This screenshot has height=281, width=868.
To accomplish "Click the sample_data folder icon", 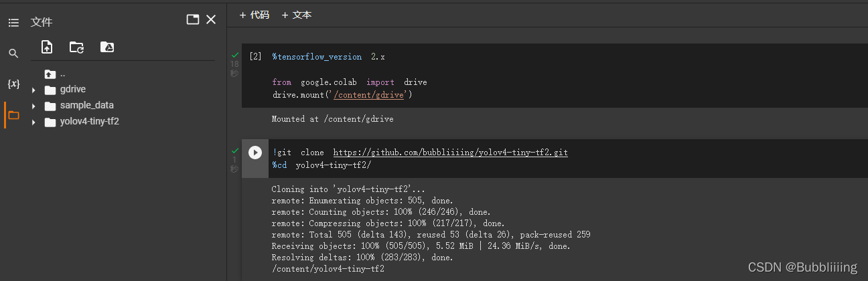I will pyautogui.click(x=50, y=106).
